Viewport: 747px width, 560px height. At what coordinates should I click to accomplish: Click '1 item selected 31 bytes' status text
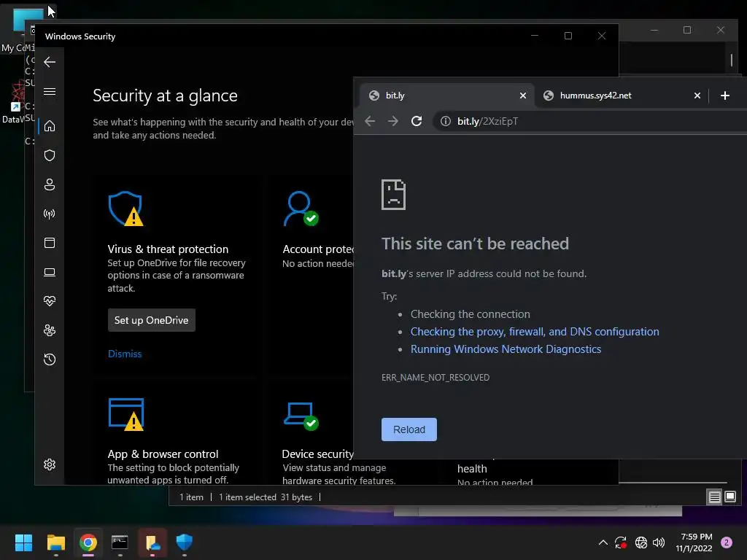tap(266, 497)
